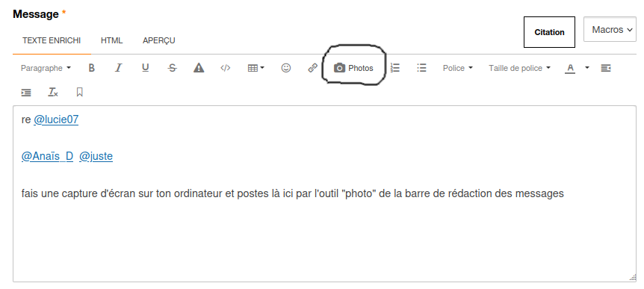Click the Photos camera button
Image resolution: width=644 pixels, height=289 pixels.
point(353,68)
